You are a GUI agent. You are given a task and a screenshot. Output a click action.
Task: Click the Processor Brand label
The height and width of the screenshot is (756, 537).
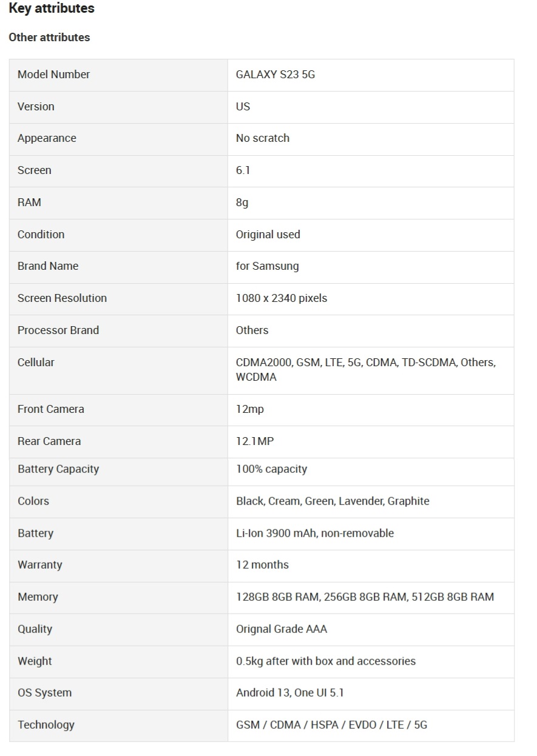tap(58, 330)
